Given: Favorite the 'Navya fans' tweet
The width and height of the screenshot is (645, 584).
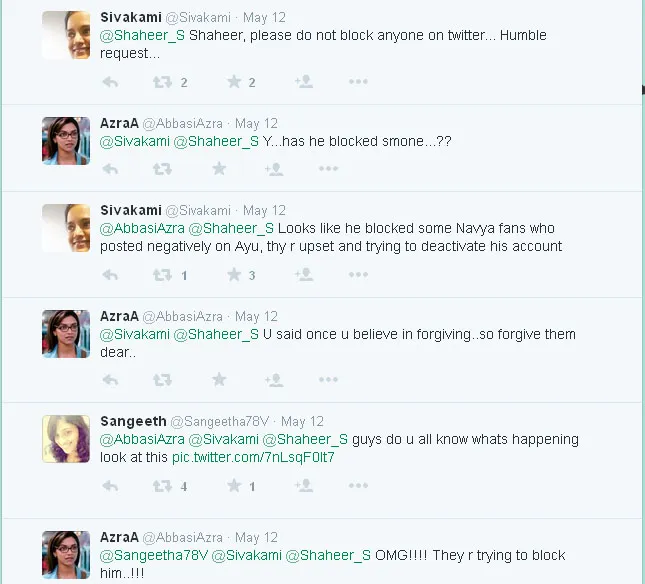Looking at the screenshot, I should pyautogui.click(x=235, y=275).
